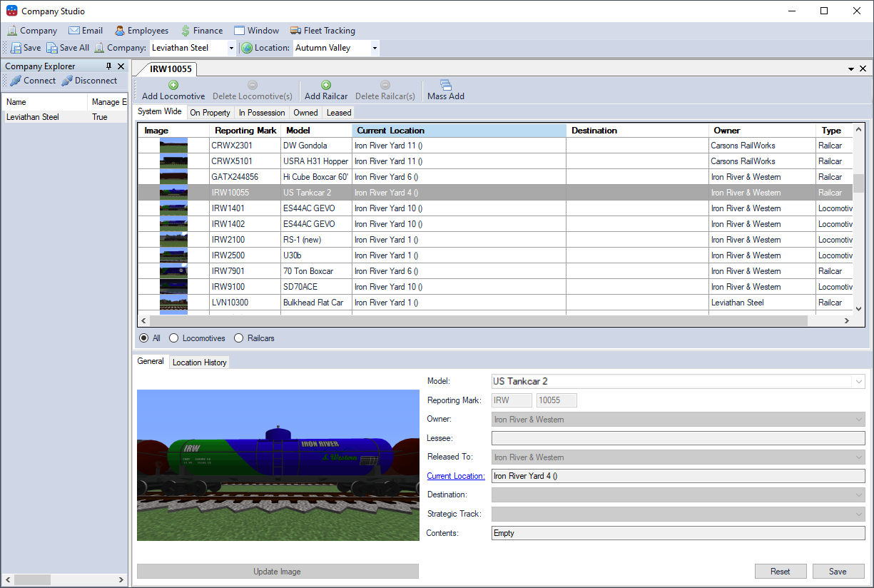Expand the Owner dropdown
874x588 pixels.
pyautogui.click(x=858, y=420)
